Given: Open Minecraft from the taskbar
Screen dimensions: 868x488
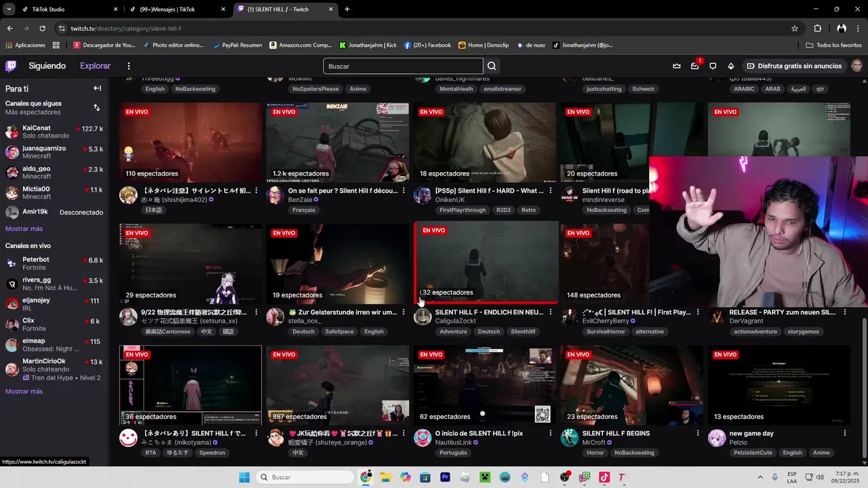Looking at the screenshot, I should click(485, 477).
